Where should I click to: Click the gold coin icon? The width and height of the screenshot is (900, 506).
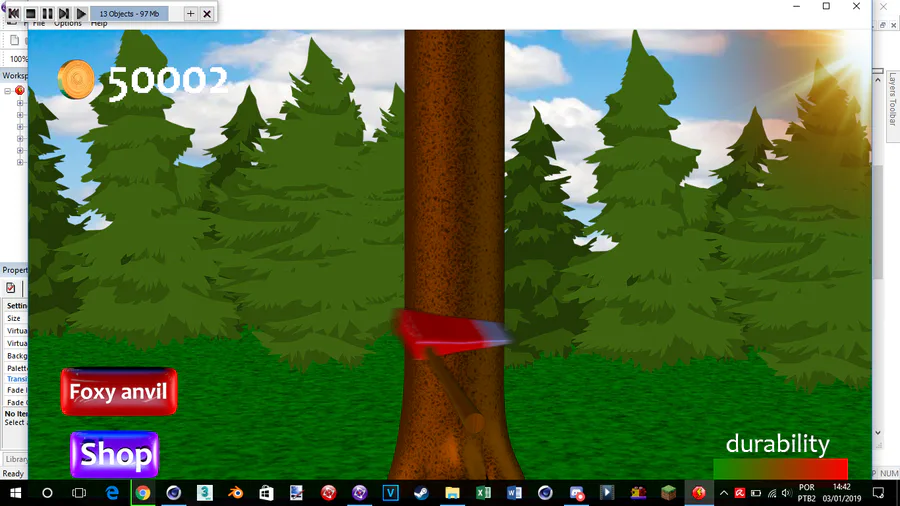coord(76,80)
